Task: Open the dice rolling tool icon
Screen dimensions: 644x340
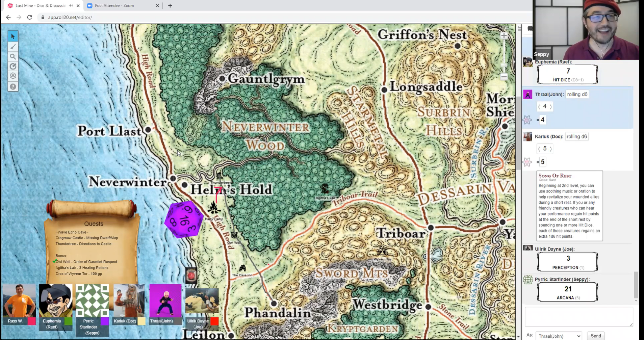Action: pos(13,76)
